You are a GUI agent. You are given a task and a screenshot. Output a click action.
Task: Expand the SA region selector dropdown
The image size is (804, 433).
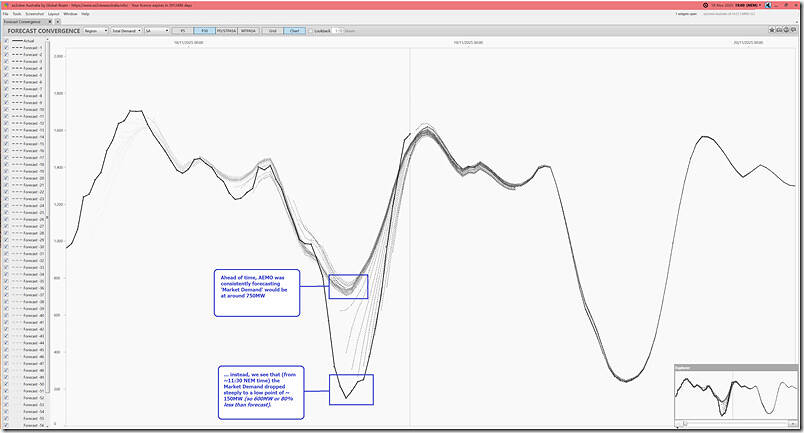coord(157,31)
